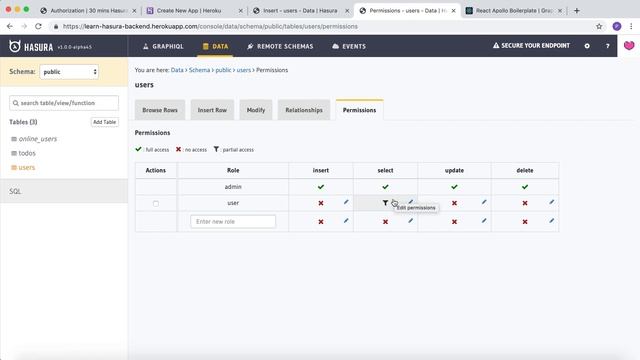Follow the users breadcrumb link
The width and height of the screenshot is (640, 360).
tap(244, 70)
